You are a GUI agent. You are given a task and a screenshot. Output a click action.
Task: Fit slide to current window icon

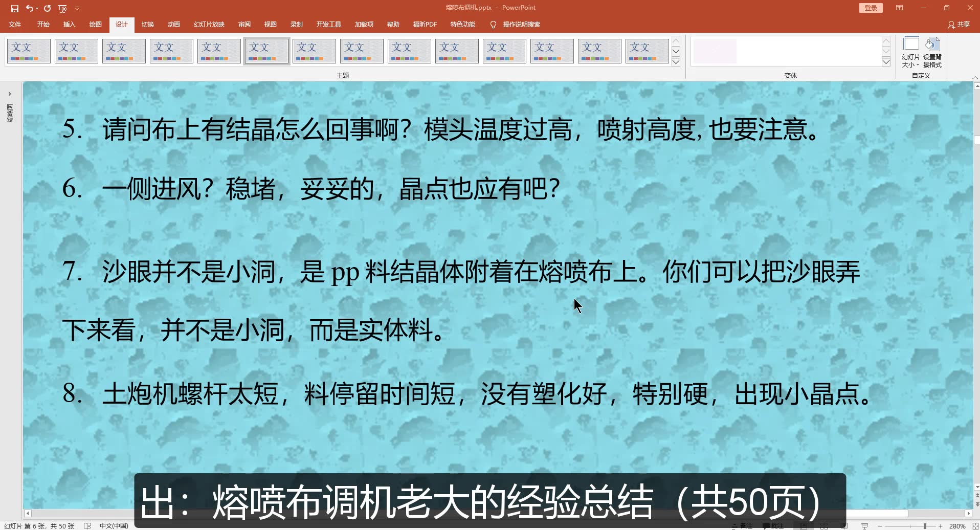tap(975, 526)
